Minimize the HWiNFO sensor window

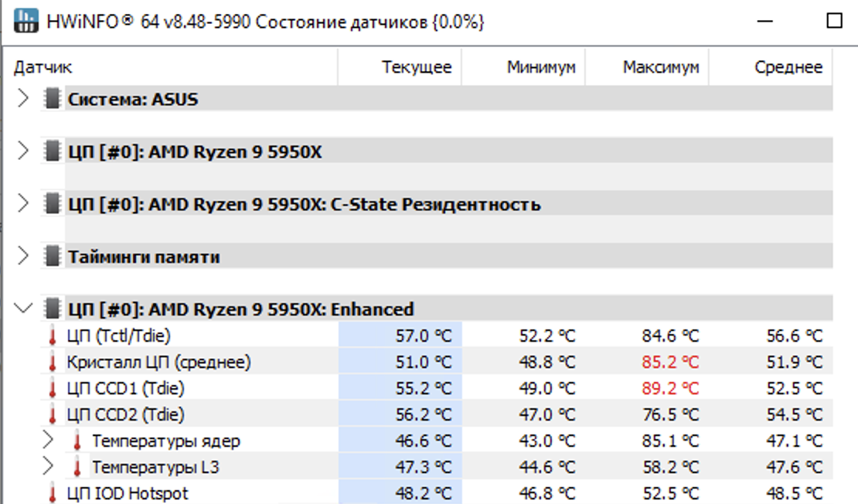pyautogui.click(x=765, y=22)
